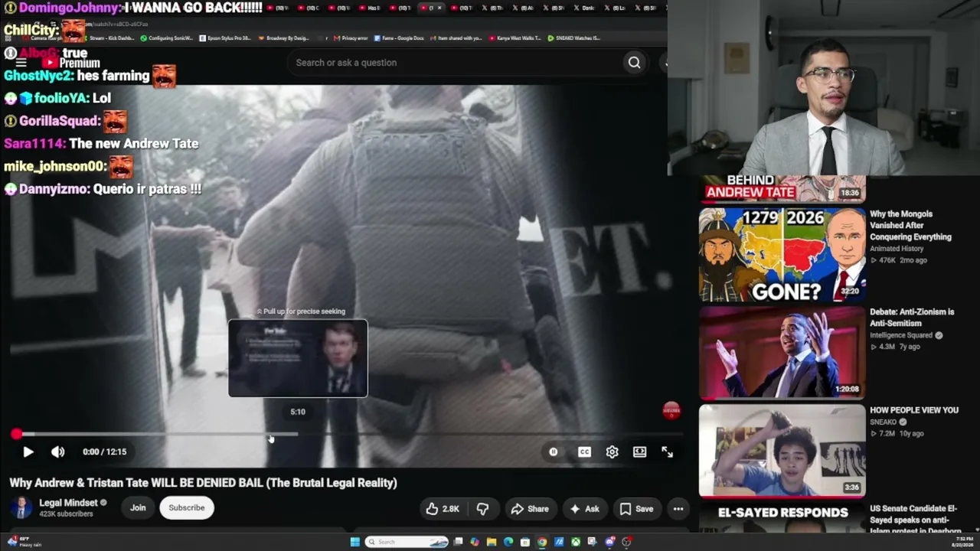Image resolution: width=980 pixels, height=551 pixels.
Task: Open Xbox app from taskbar
Action: 576,542
